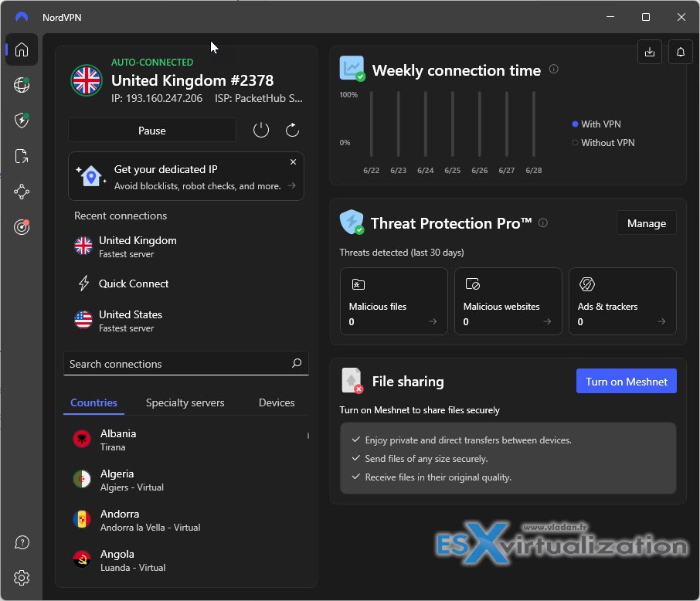700x601 pixels.
Task: Click the info icon beside Weekly connection time
Action: point(553,70)
